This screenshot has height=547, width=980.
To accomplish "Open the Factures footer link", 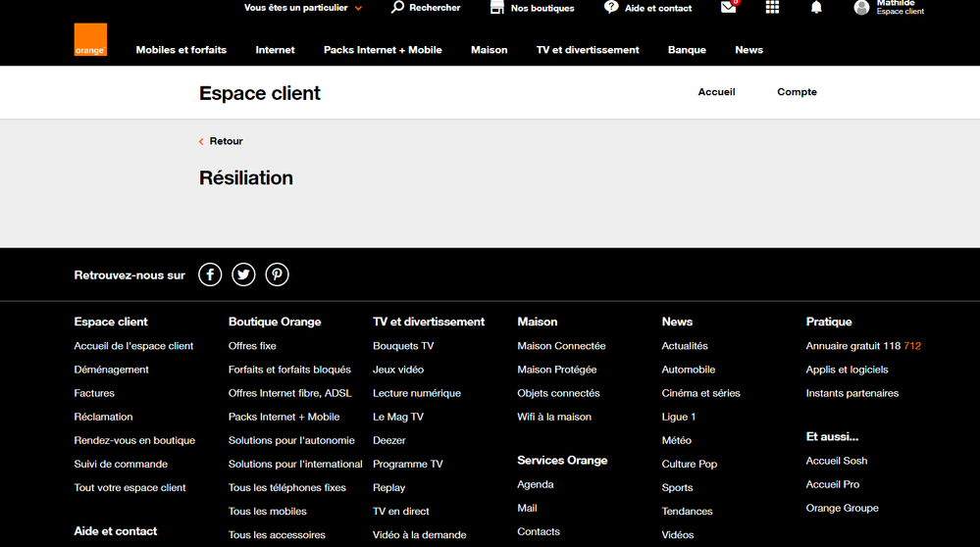I will 94,393.
